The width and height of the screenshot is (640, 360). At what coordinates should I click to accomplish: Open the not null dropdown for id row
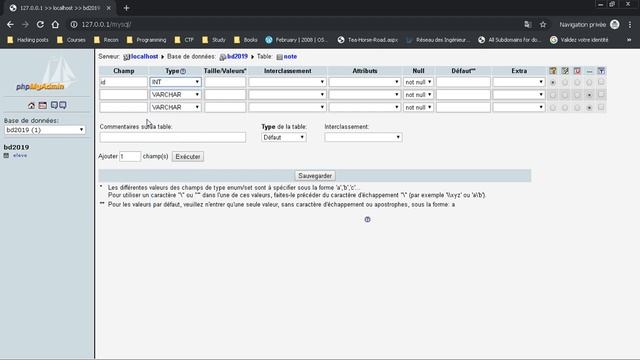[418, 82]
